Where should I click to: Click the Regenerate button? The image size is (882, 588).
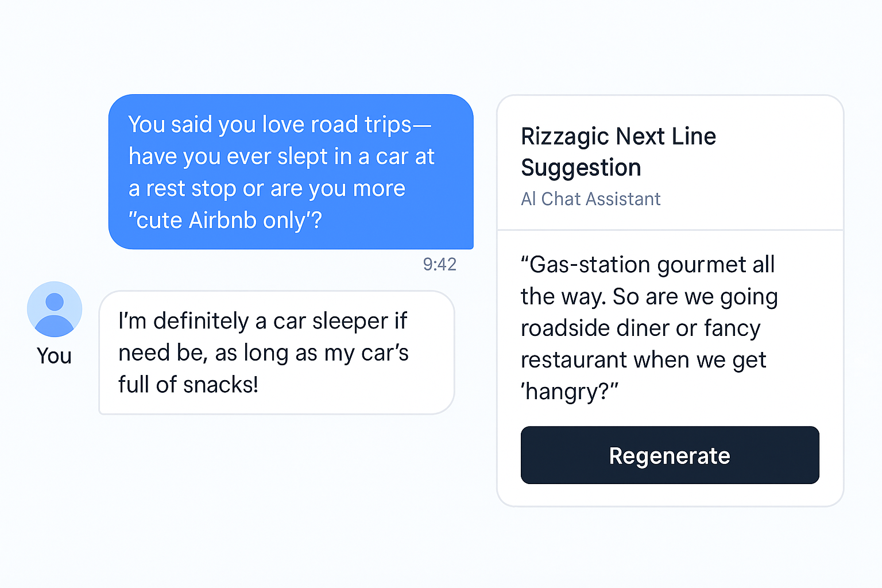coord(670,455)
